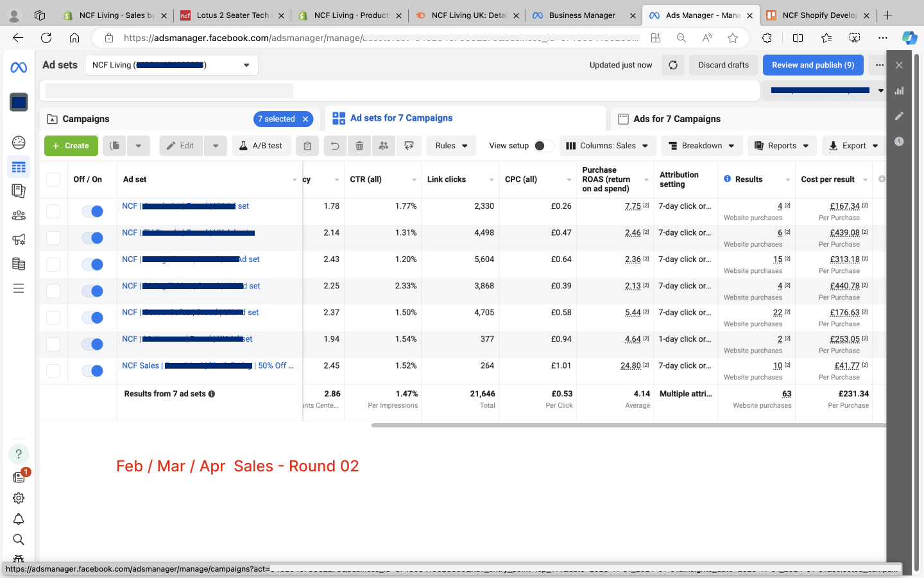Click people audience icon in toolbar
Viewport: 924px width, 578px height.
pyautogui.click(x=384, y=146)
